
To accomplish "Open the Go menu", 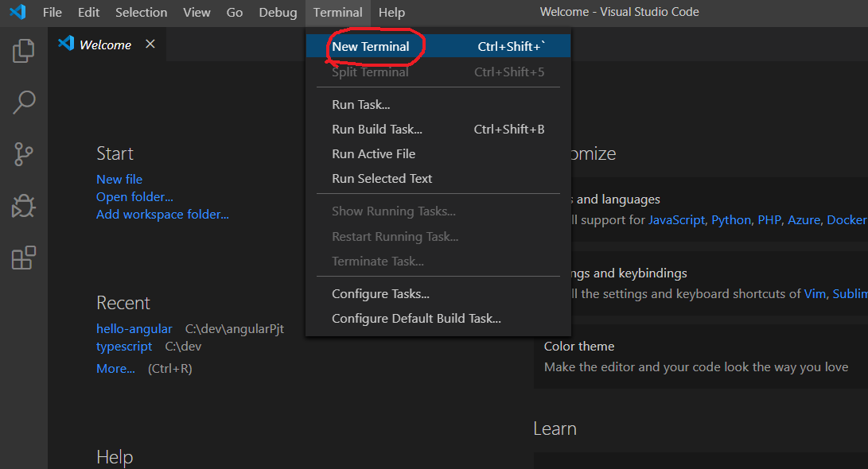I will (x=234, y=12).
